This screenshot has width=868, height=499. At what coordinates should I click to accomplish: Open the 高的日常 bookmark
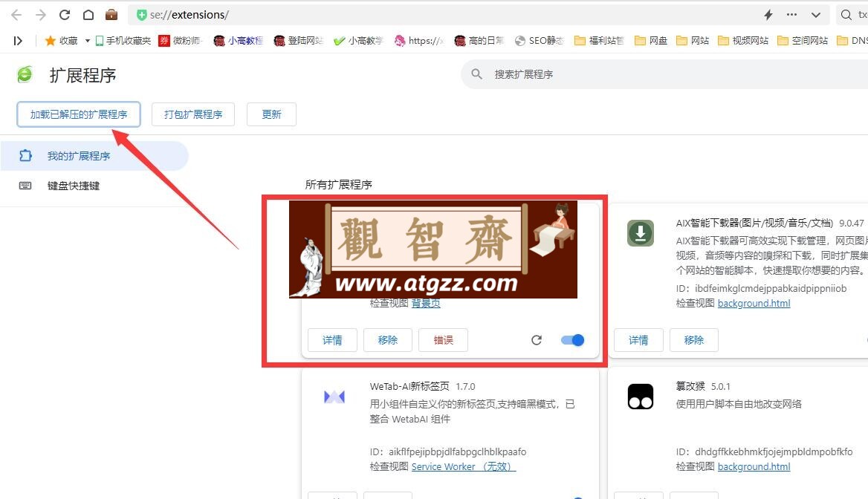(479, 40)
